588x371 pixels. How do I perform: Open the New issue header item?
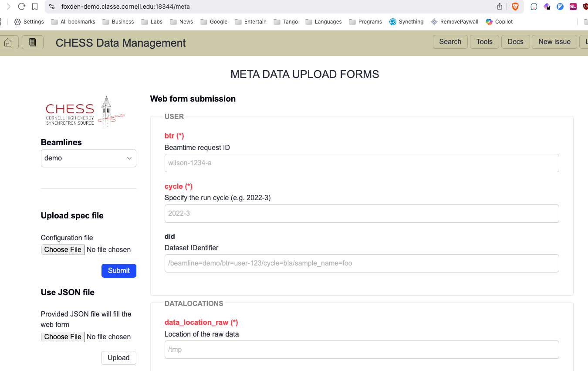pos(554,42)
